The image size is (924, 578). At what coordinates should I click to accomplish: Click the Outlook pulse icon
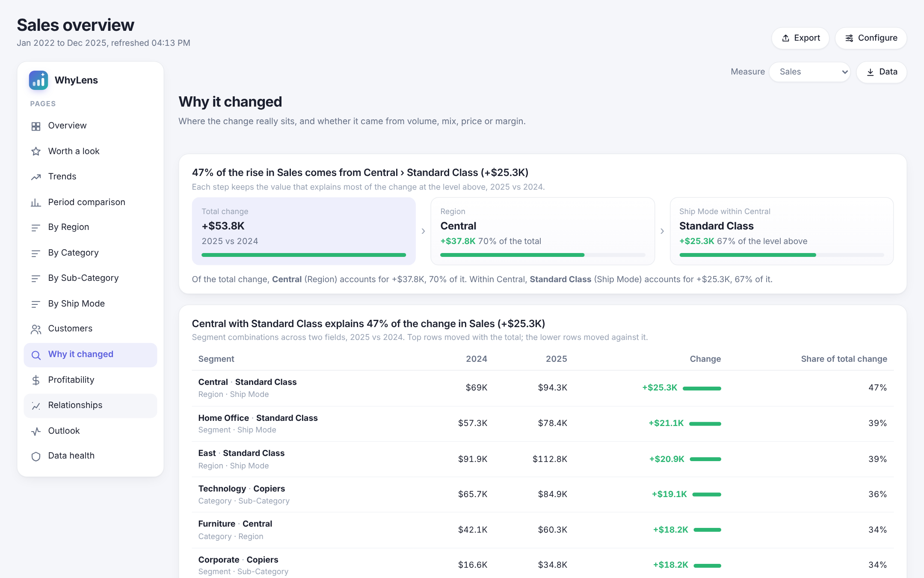(x=36, y=431)
